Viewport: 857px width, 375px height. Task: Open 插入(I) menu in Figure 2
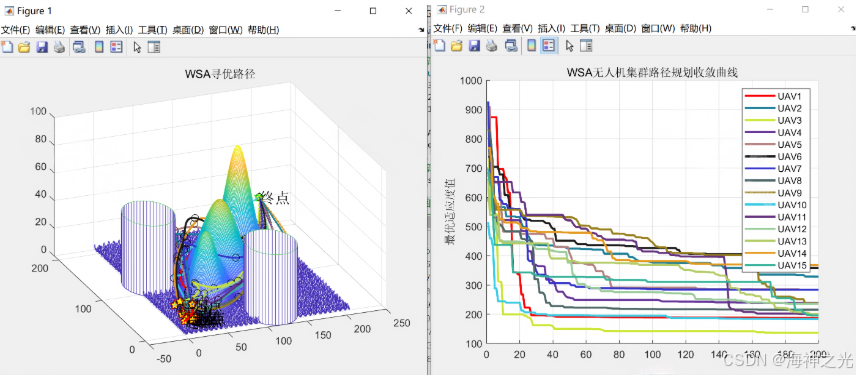(x=552, y=28)
